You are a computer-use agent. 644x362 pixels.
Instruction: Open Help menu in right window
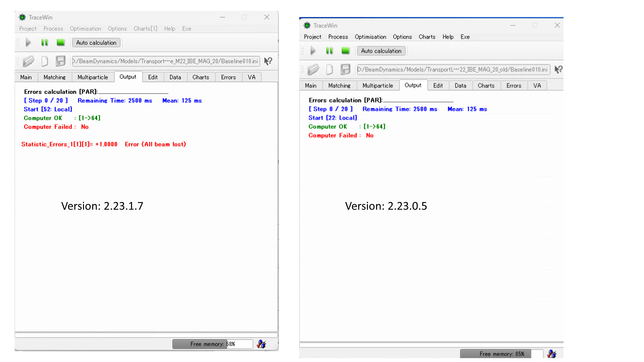pyautogui.click(x=448, y=37)
